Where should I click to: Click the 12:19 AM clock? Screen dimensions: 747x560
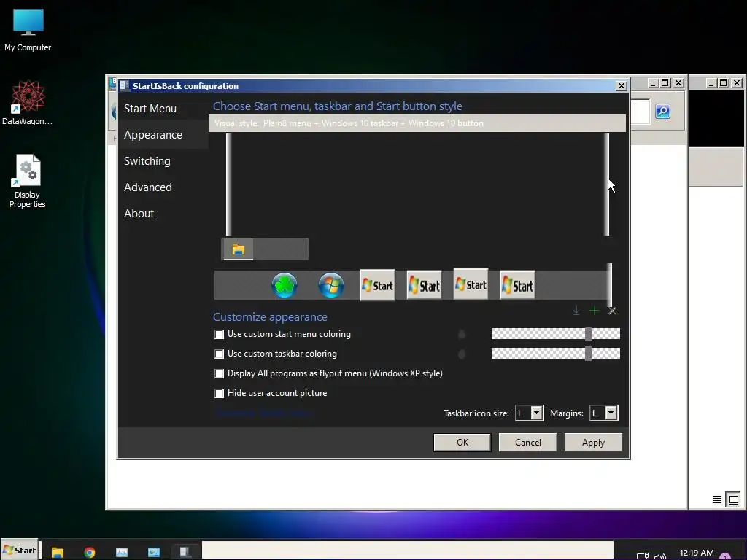tap(697, 553)
